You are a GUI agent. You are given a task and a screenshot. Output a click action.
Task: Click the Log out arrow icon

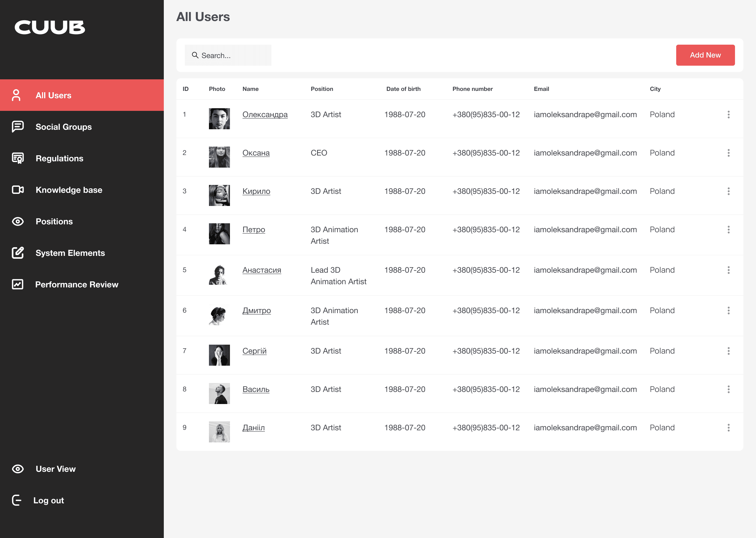[x=17, y=500]
